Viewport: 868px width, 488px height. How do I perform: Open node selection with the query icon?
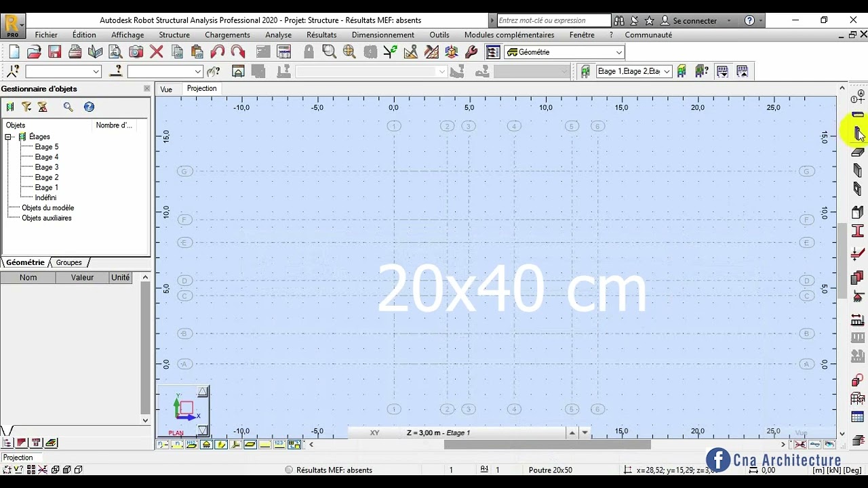tap(13, 71)
